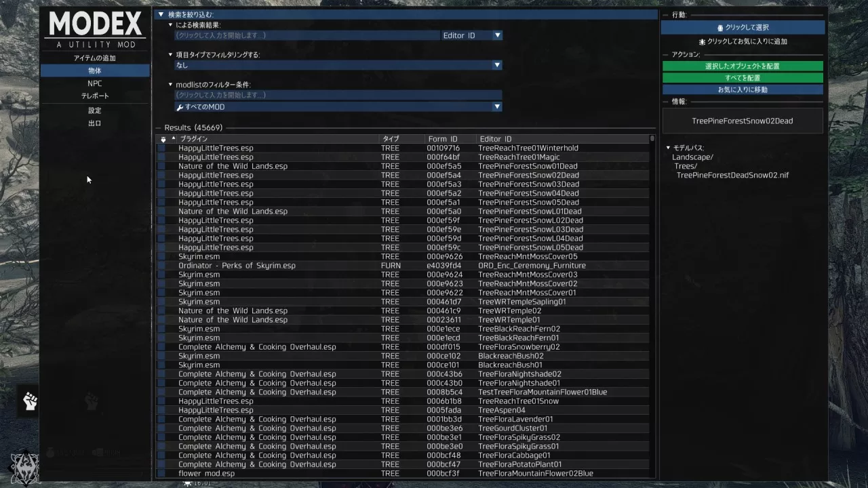Open 設定 in the sidebar
Image resolution: width=868 pixels, height=488 pixels.
[x=95, y=110]
